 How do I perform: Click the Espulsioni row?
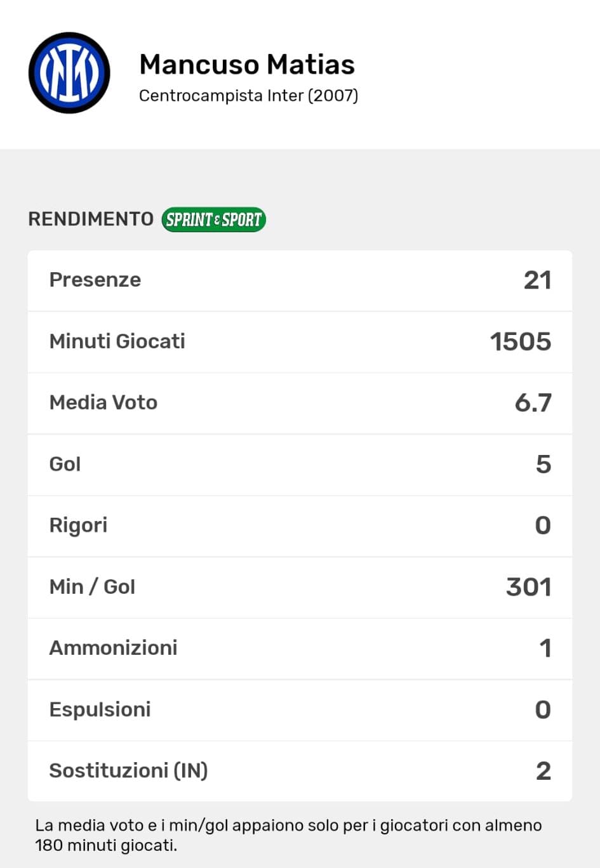[300, 709]
